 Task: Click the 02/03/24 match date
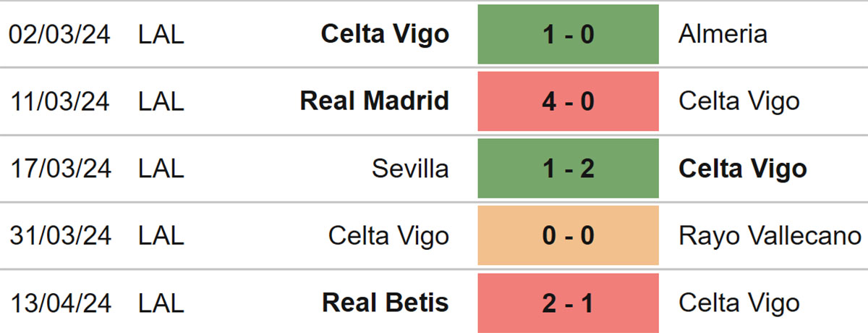point(60,34)
